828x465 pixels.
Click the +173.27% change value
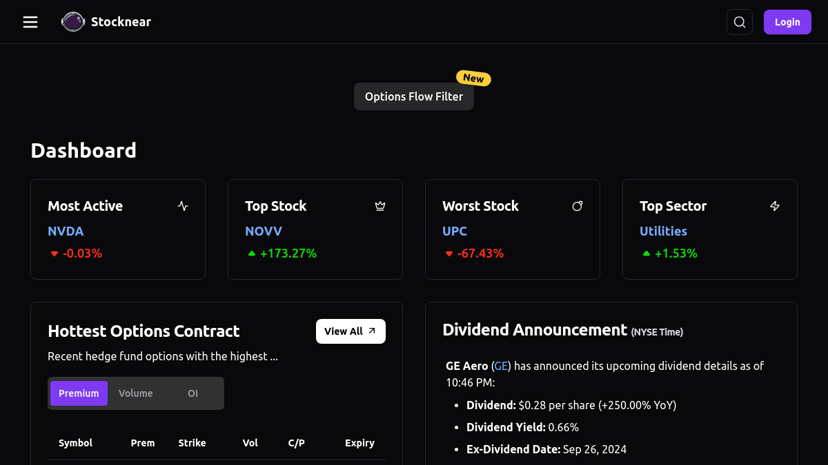coord(288,253)
